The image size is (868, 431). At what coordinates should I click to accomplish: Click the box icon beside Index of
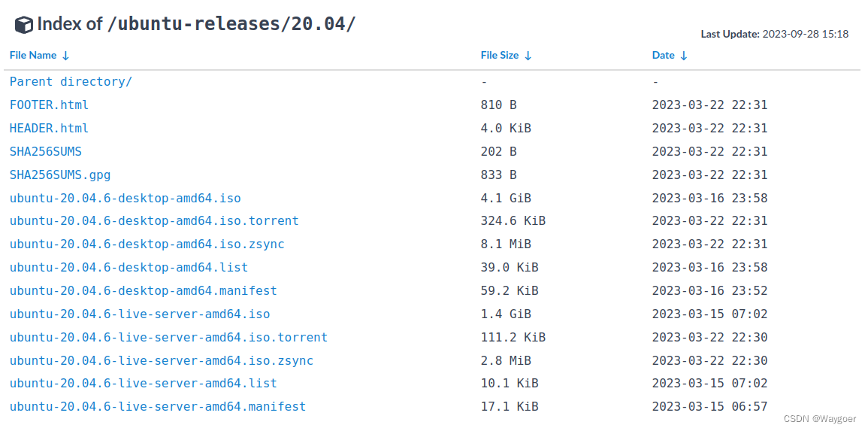[24, 25]
